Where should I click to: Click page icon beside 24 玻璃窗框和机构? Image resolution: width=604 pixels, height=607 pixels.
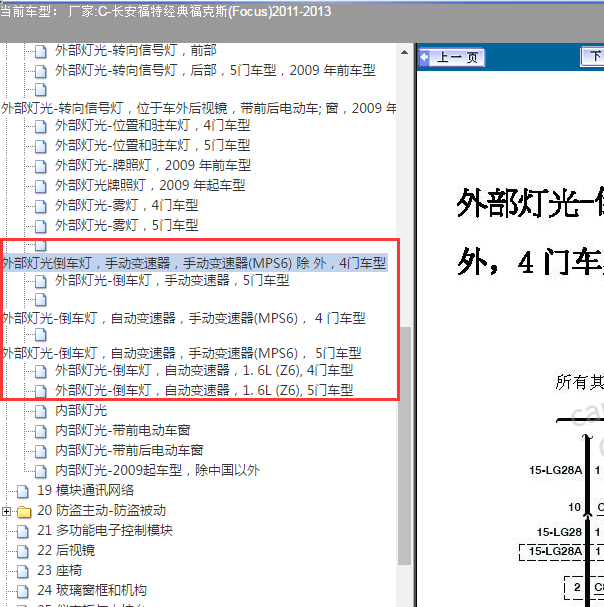[x=23, y=591]
